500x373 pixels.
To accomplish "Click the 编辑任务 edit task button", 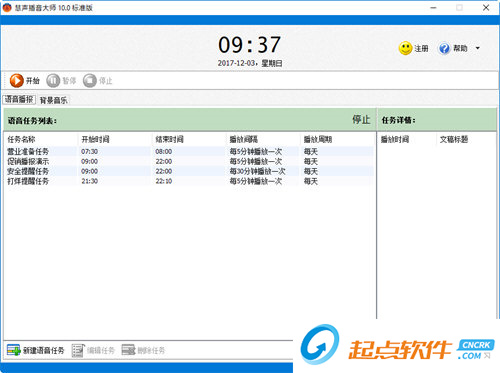I will (x=93, y=350).
